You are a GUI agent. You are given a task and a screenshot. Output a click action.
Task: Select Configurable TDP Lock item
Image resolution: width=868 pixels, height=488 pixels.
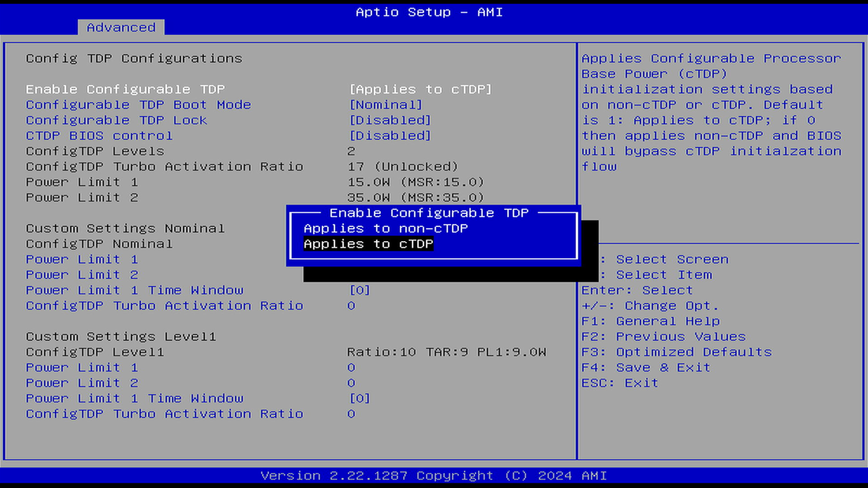(116, 120)
